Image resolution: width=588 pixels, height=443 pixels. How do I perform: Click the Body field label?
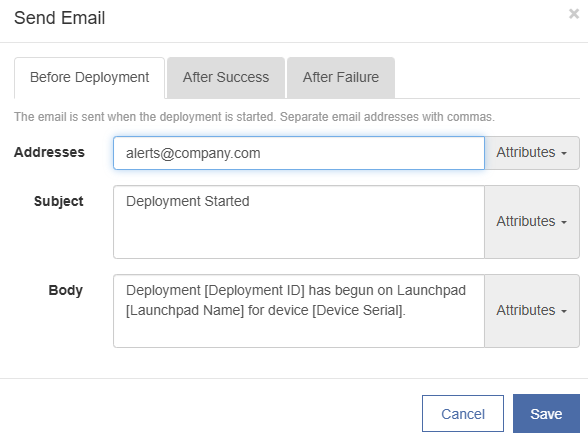[66, 290]
